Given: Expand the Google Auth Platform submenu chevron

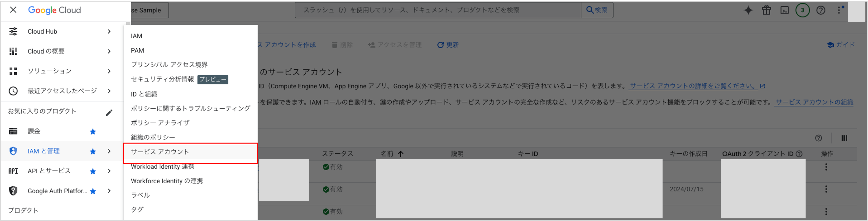Looking at the screenshot, I should (109, 191).
